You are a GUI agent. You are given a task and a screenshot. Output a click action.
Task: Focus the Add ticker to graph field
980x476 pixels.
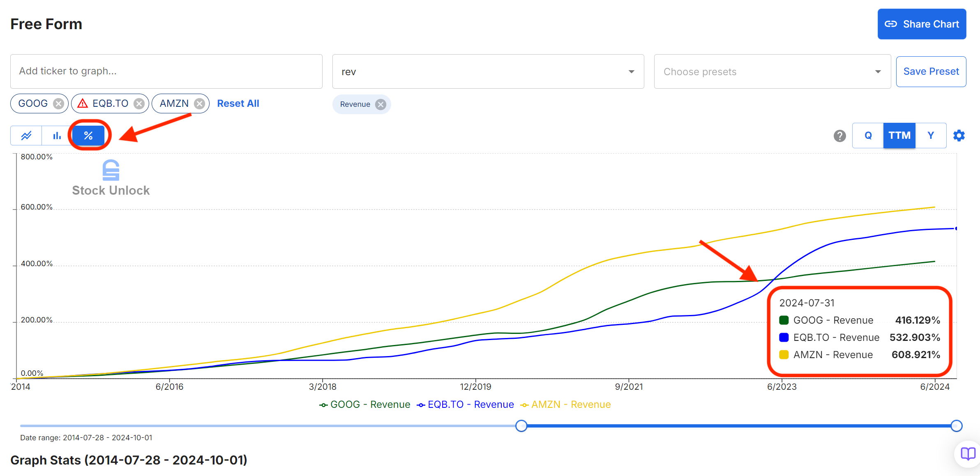166,71
